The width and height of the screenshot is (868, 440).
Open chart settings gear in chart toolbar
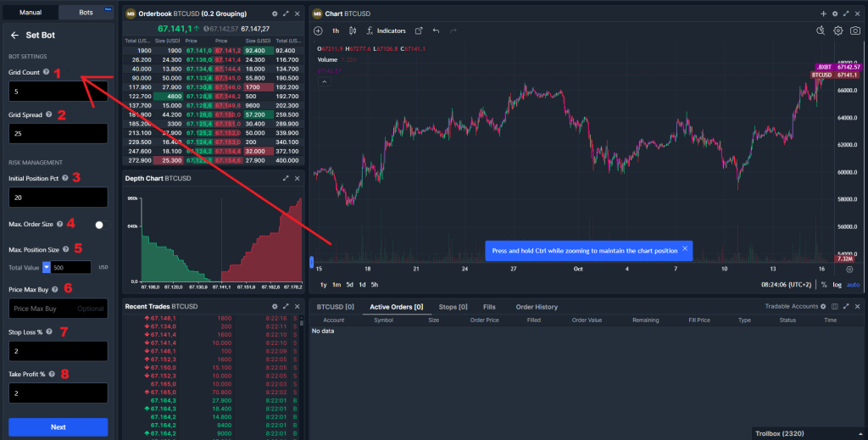point(837,31)
